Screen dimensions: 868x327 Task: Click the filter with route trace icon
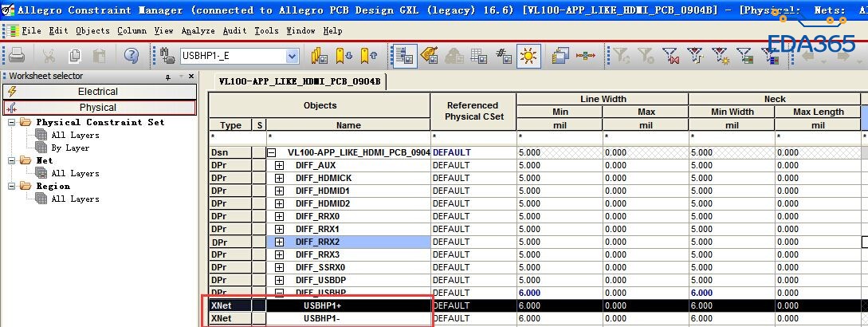pyautogui.click(x=695, y=55)
